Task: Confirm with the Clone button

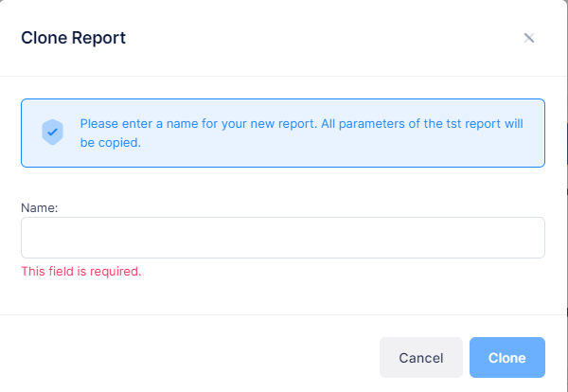Action: tap(506, 358)
